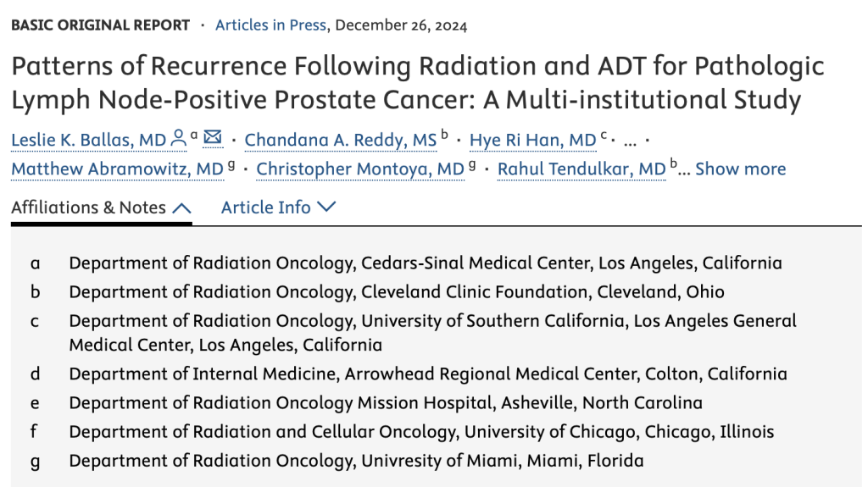Click superscript g marker after Matthew Abramowitz
Screen dimensions: 868x487
click(x=231, y=163)
